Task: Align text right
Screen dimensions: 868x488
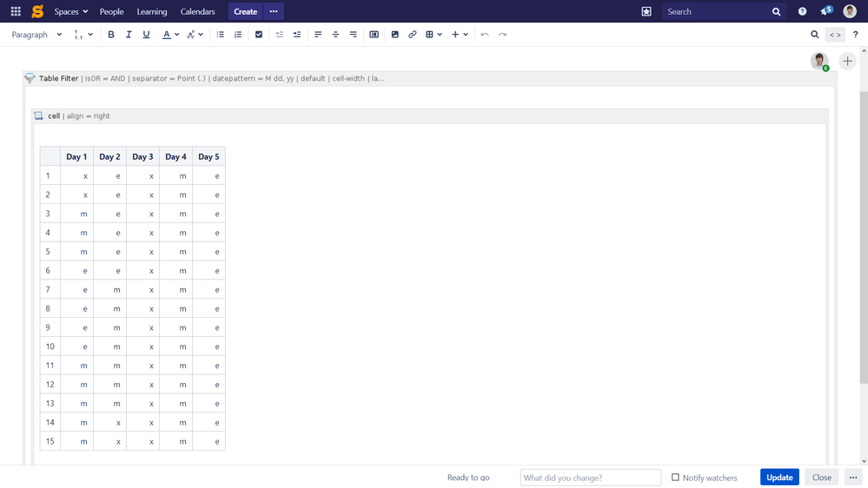Action: coord(353,35)
